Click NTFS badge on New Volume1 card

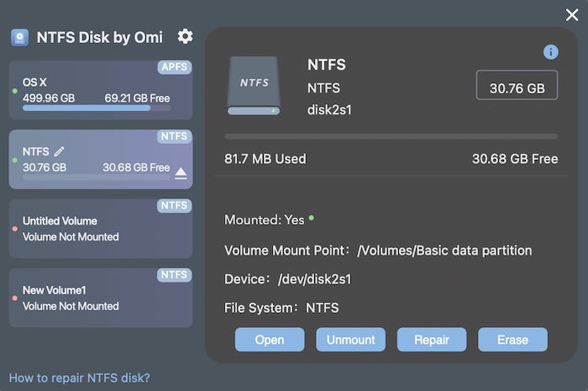pyautogui.click(x=175, y=275)
